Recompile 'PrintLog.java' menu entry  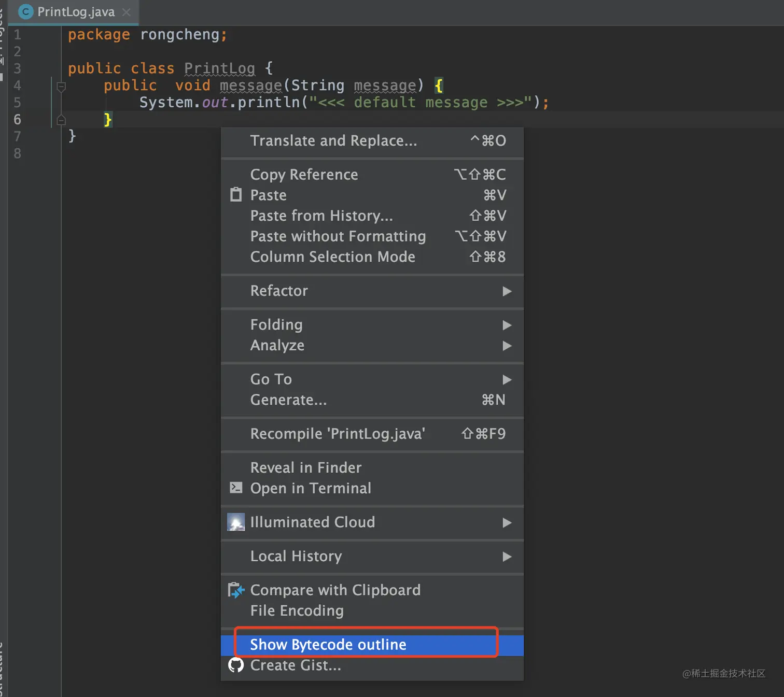(x=372, y=434)
